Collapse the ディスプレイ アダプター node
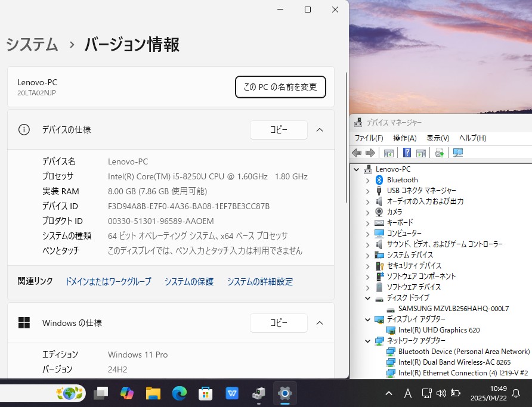The image size is (532, 407). (x=368, y=319)
